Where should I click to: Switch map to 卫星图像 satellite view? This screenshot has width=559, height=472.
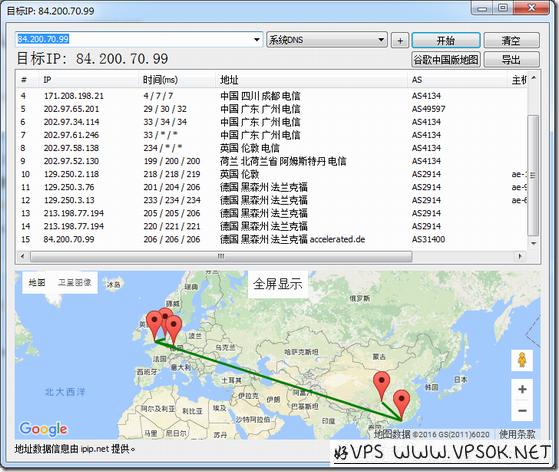point(75,282)
